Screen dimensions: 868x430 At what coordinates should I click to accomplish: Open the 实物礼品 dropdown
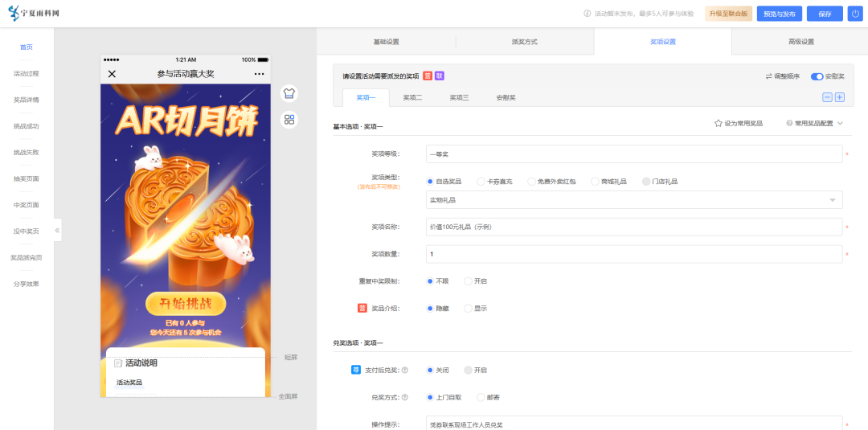coord(634,200)
